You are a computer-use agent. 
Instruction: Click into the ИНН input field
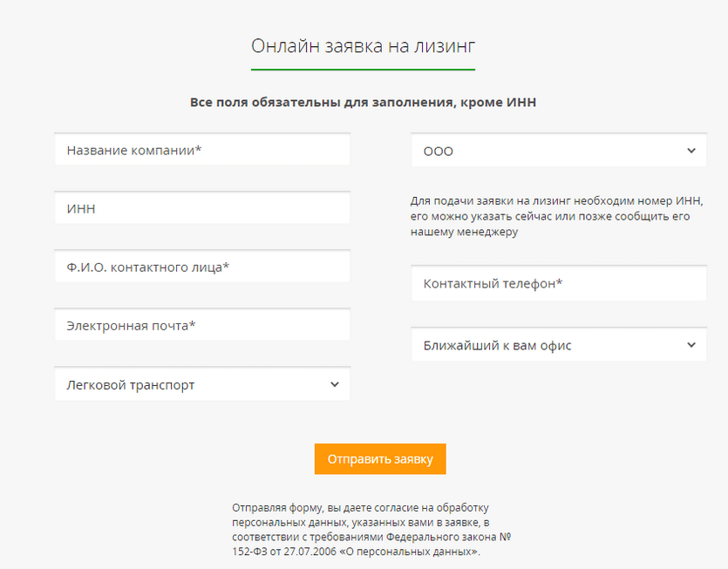tap(201, 208)
